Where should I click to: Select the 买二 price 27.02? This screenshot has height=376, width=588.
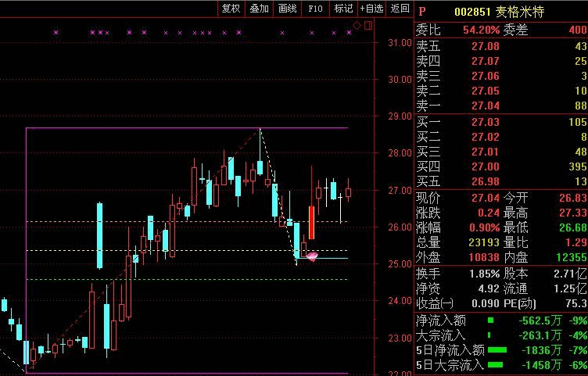[486, 138]
